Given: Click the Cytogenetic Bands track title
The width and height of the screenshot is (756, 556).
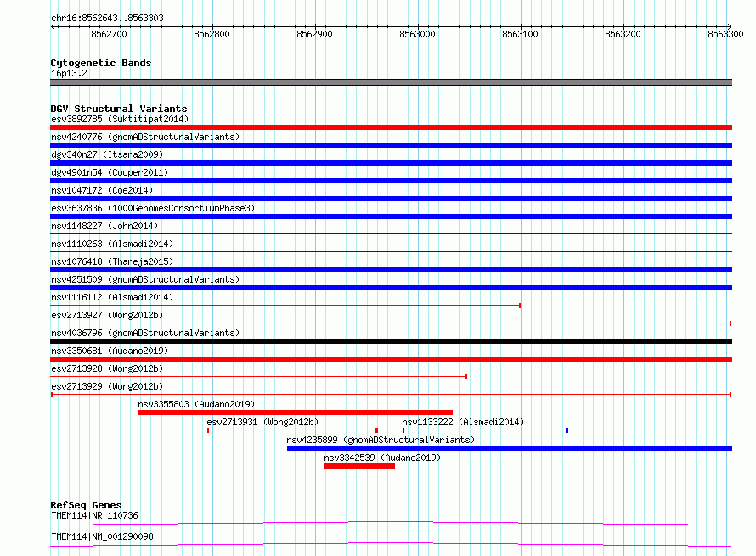Looking at the screenshot, I should (101, 63).
